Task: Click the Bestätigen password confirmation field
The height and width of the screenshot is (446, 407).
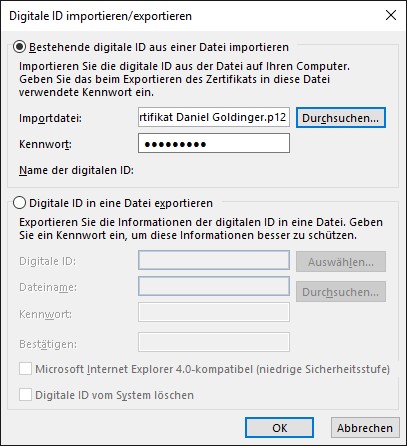Action: coord(214,342)
